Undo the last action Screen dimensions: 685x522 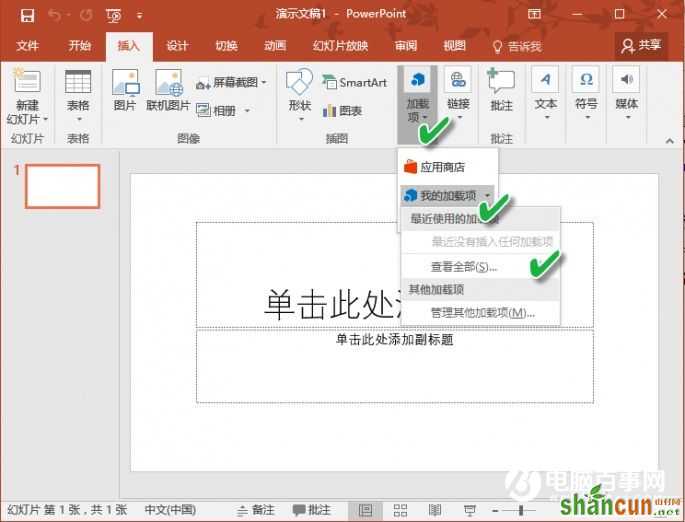(x=55, y=16)
